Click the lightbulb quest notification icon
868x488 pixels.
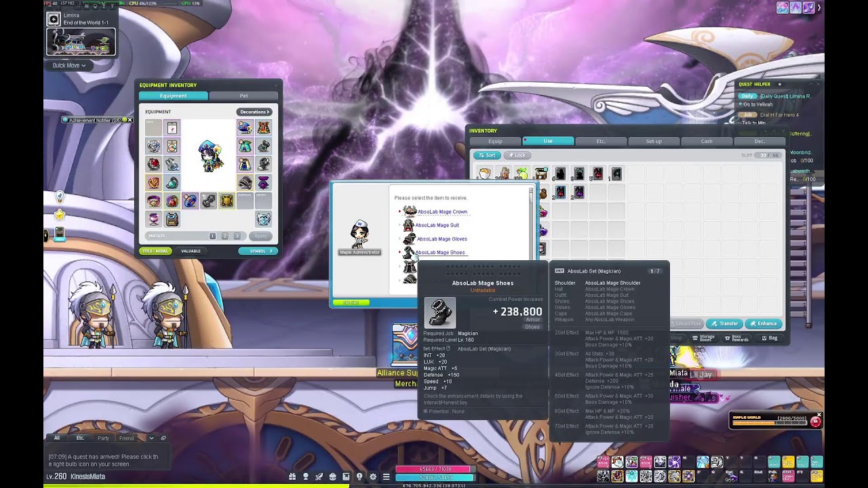[x=60, y=197]
